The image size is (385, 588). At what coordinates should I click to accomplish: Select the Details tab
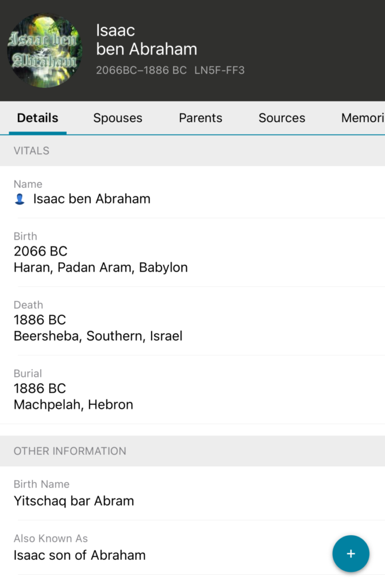tap(37, 118)
